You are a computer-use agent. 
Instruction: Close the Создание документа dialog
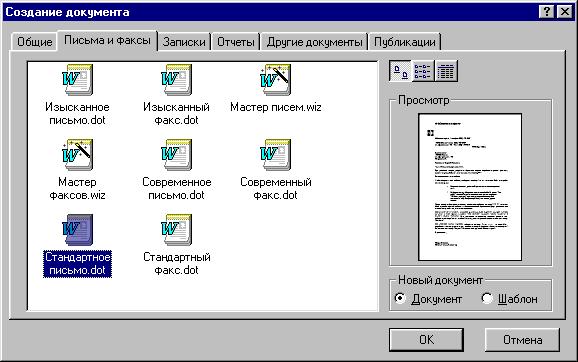565,12
